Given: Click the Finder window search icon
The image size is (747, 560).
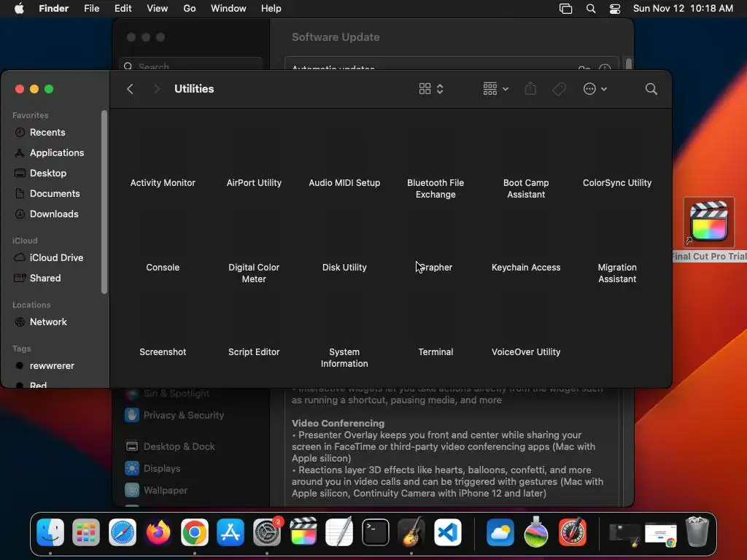Looking at the screenshot, I should pyautogui.click(x=651, y=89).
